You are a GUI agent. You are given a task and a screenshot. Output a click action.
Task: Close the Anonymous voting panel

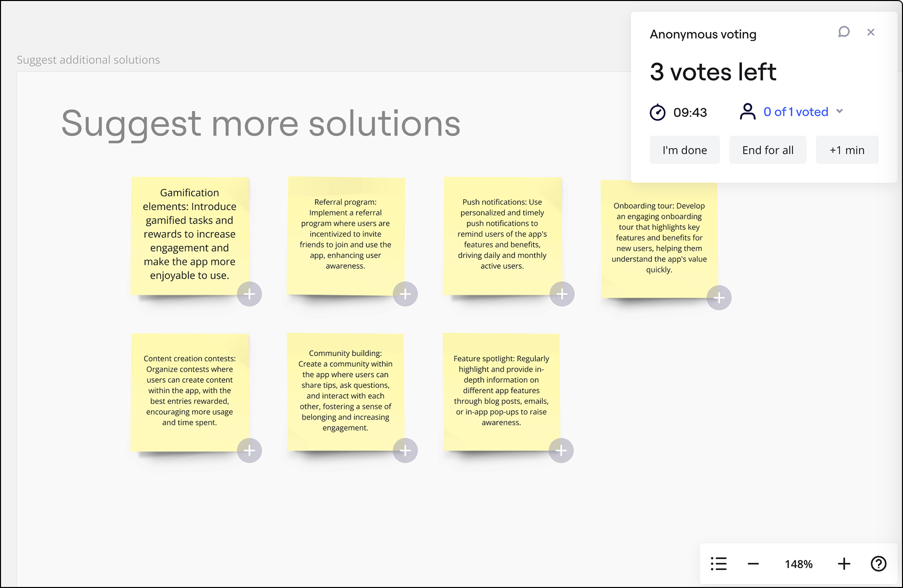pos(871,32)
